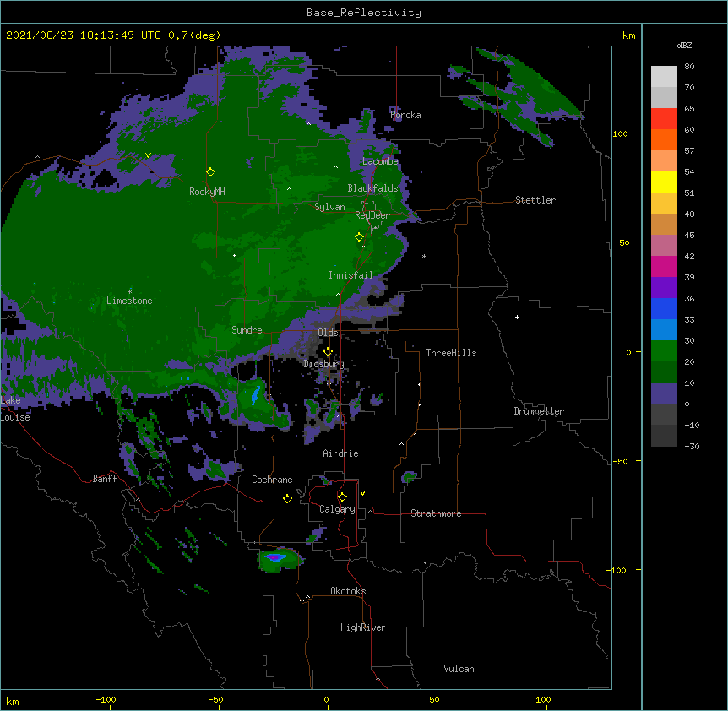Click the Limestone label

(x=129, y=301)
